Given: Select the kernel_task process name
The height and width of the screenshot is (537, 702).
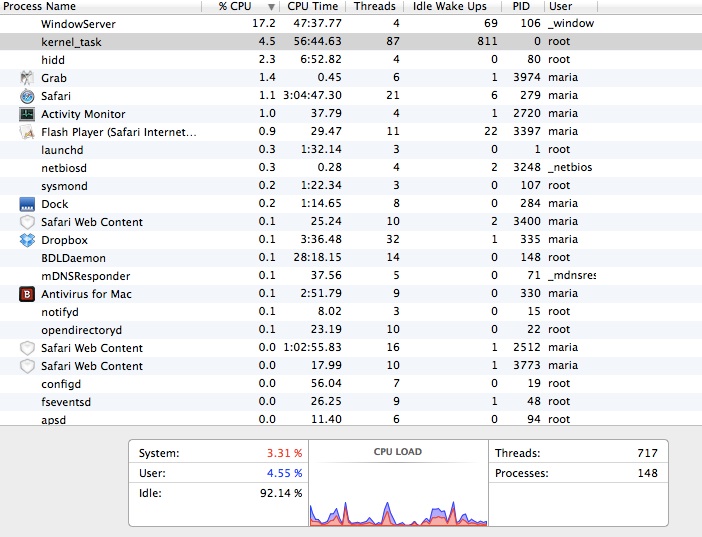Looking at the screenshot, I should coord(71,42).
